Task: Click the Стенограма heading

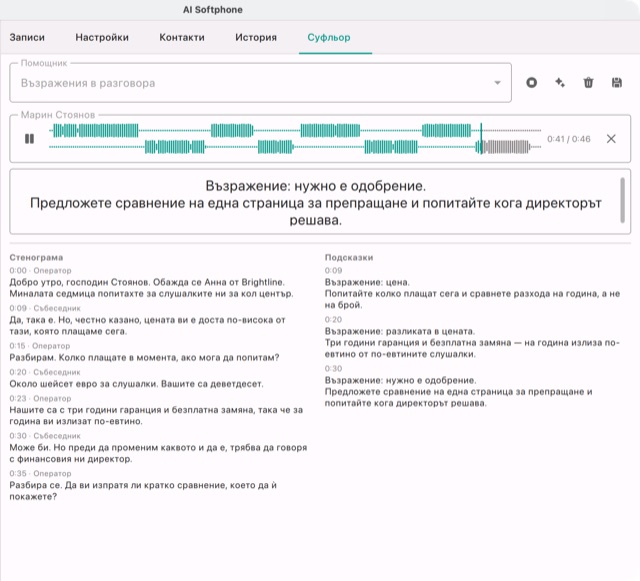Action: tap(36, 258)
